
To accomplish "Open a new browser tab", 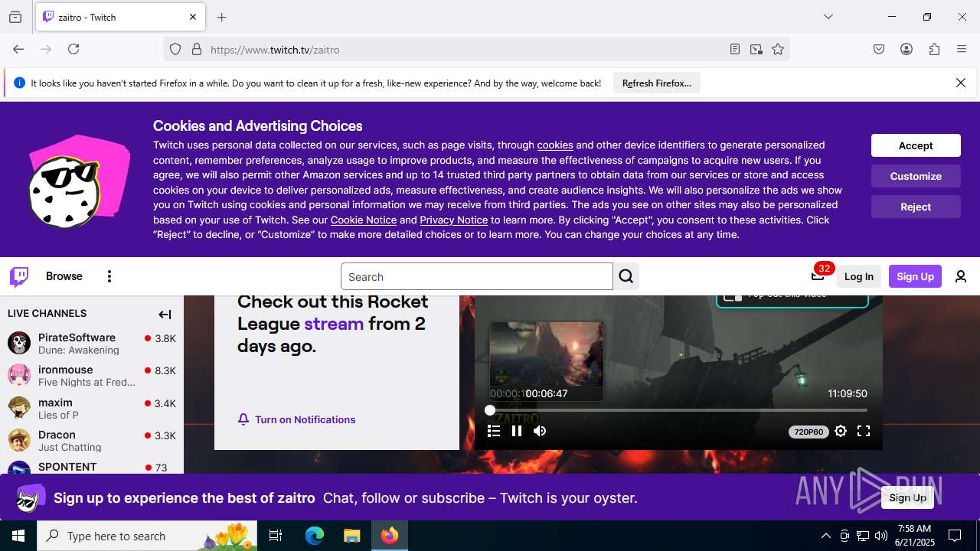I will click(221, 17).
